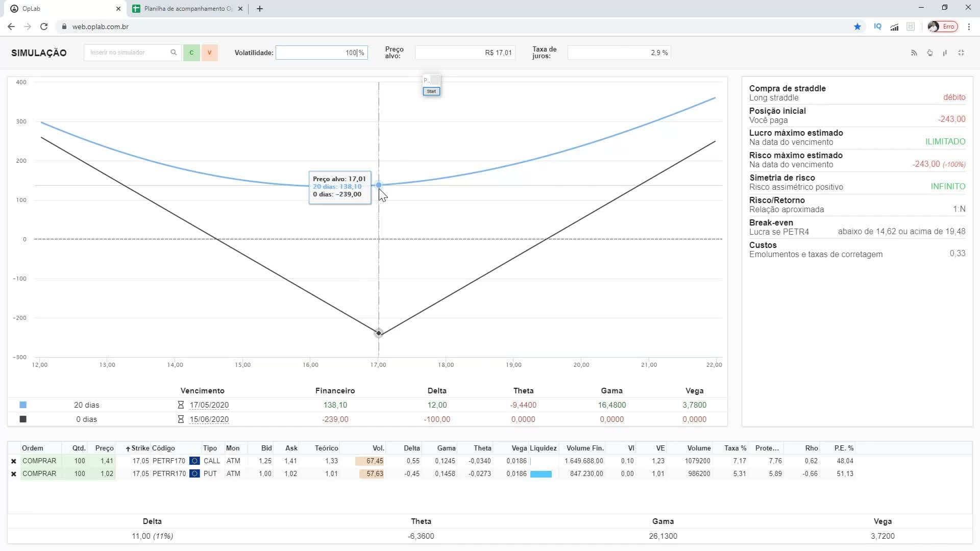Open a new browser tab
The image size is (980, 551).
coord(260,9)
